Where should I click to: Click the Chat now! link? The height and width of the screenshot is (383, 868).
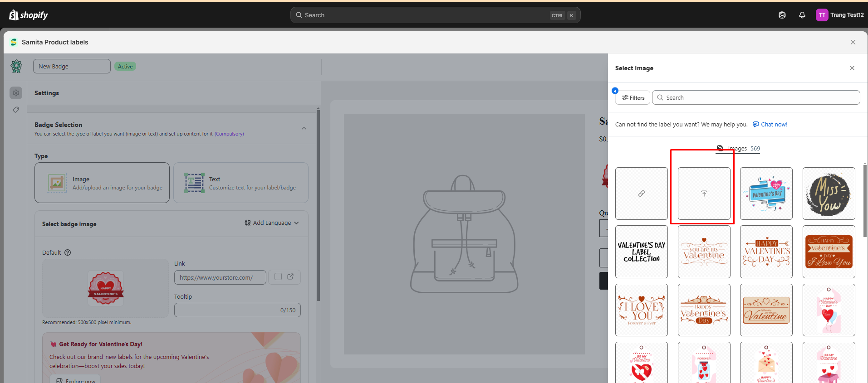pyautogui.click(x=774, y=125)
